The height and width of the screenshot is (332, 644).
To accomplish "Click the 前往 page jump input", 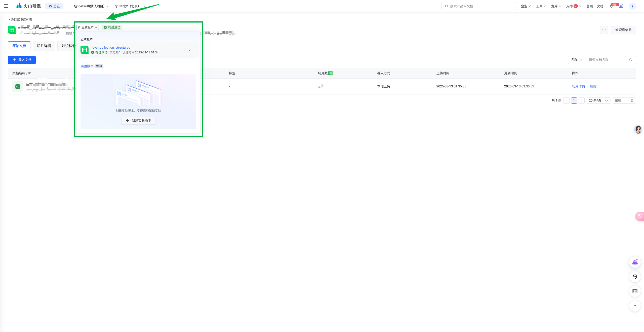I will (624, 101).
